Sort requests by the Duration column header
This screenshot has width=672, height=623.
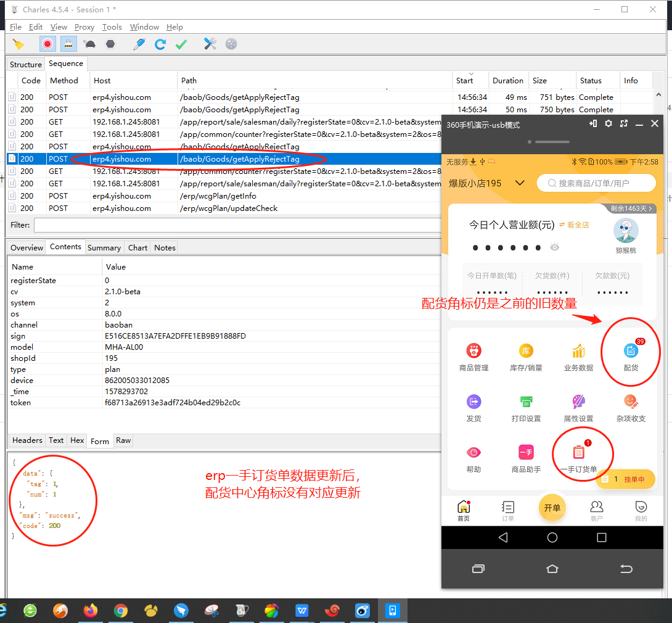click(x=508, y=81)
